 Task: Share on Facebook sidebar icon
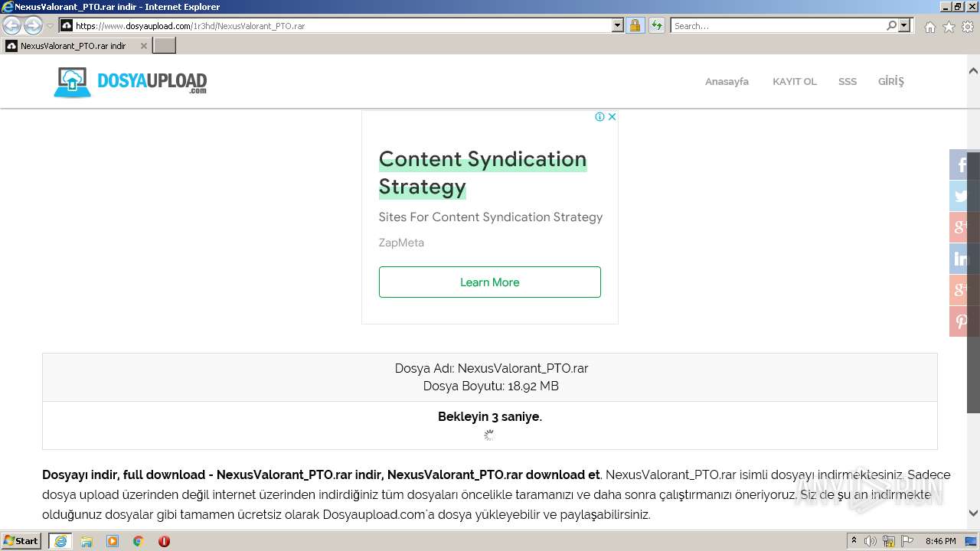click(961, 165)
